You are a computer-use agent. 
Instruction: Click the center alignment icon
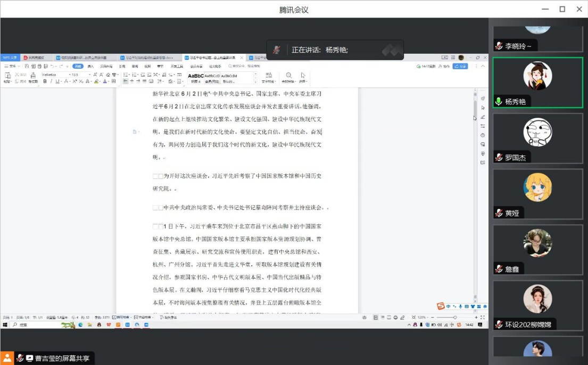tap(132, 82)
